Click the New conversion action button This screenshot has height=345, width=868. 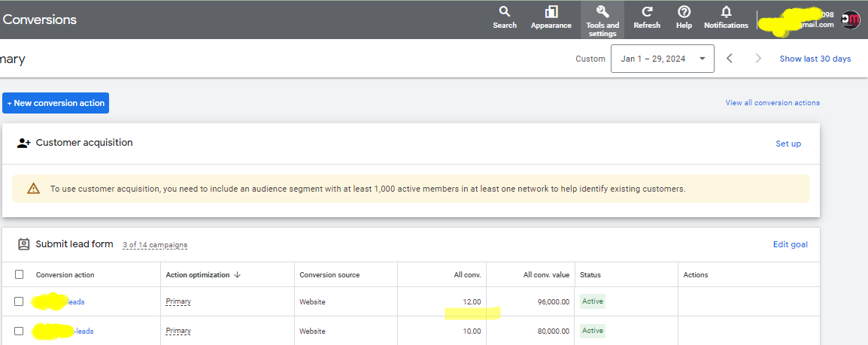56,103
